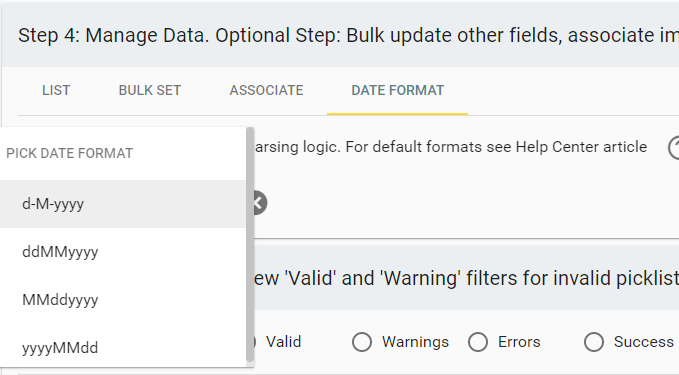The image size is (679, 375).
Task: Open the help circle icon beside Help Center article
Action: click(674, 148)
